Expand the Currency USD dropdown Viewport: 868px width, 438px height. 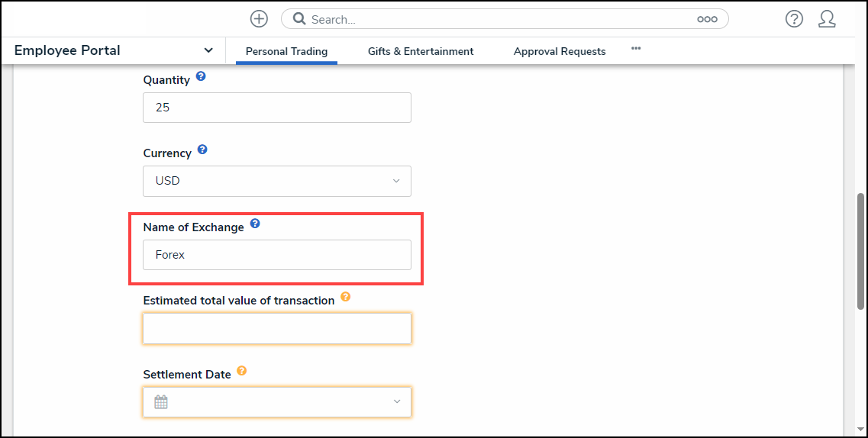click(x=395, y=182)
